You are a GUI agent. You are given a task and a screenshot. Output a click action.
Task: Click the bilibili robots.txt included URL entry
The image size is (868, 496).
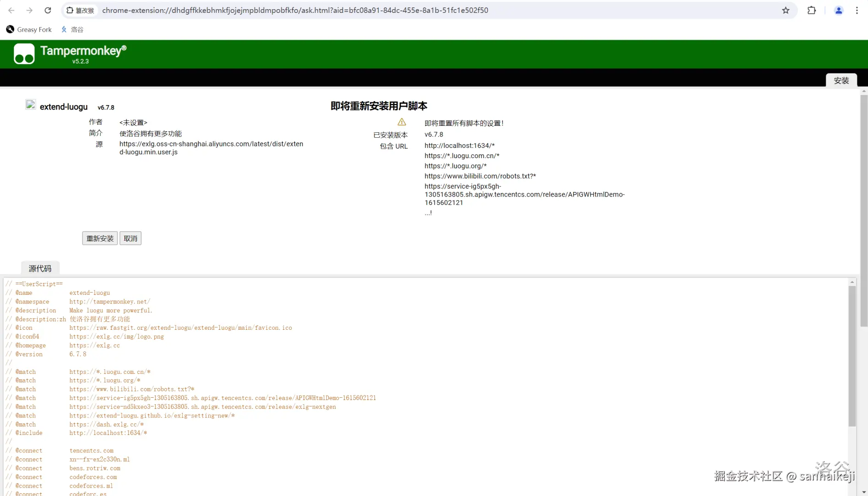tap(480, 176)
